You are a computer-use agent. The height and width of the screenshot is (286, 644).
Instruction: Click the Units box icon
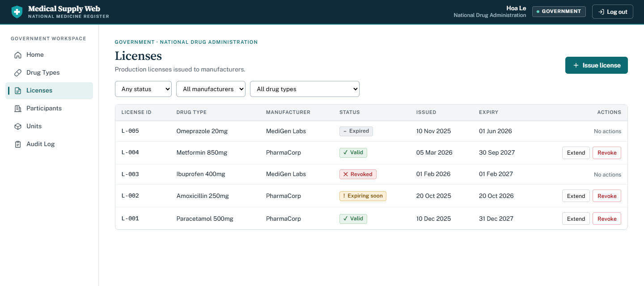[x=18, y=126]
